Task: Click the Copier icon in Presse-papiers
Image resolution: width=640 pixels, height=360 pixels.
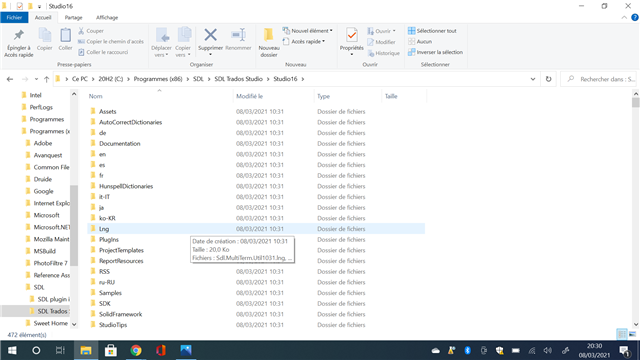Action: 44,36
